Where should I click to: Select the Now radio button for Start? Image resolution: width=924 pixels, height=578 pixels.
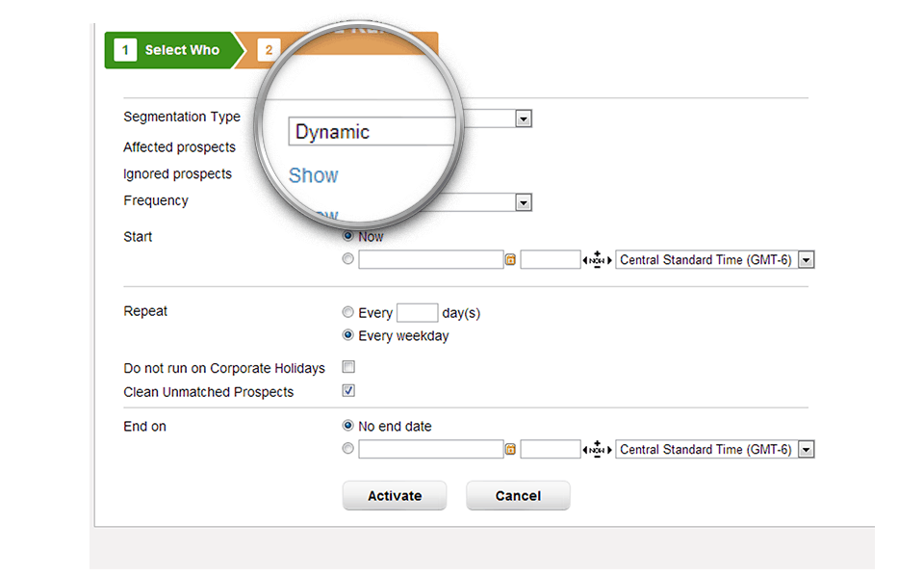point(348,236)
